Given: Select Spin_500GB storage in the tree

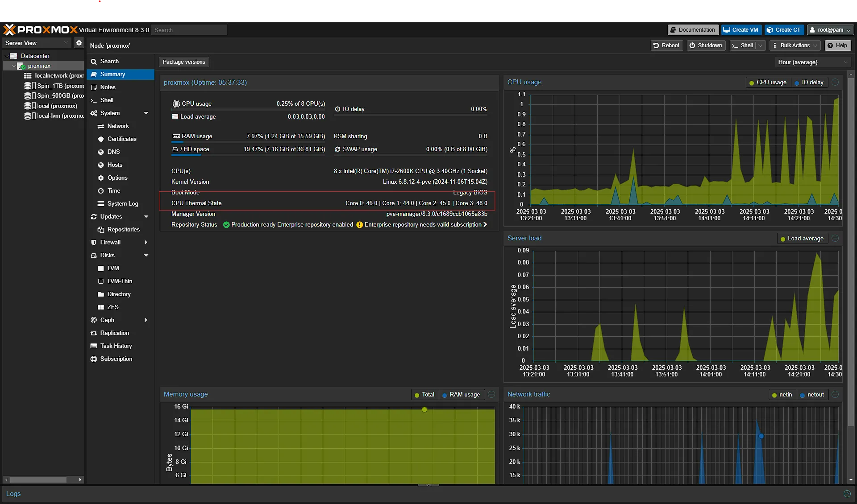Looking at the screenshot, I should click(54, 95).
